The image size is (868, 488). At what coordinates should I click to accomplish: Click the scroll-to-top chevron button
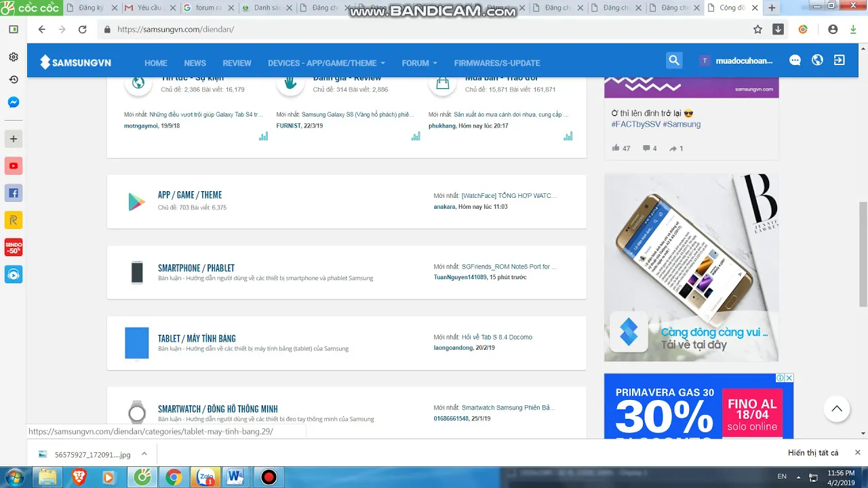[x=837, y=409]
